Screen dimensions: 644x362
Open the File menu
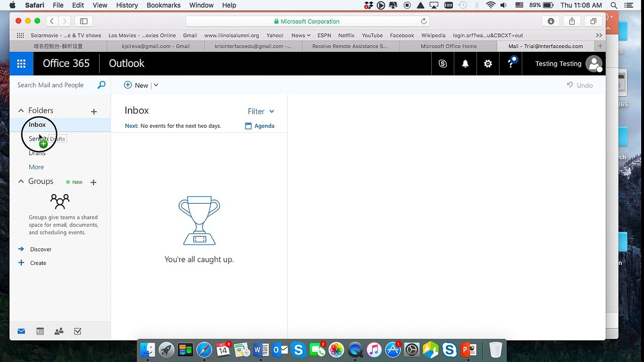point(58,5)
